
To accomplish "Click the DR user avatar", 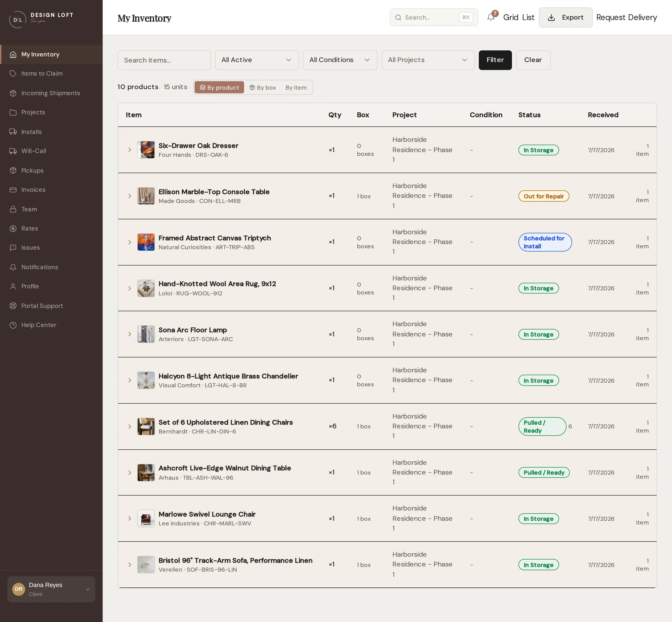I will point(18,589).
